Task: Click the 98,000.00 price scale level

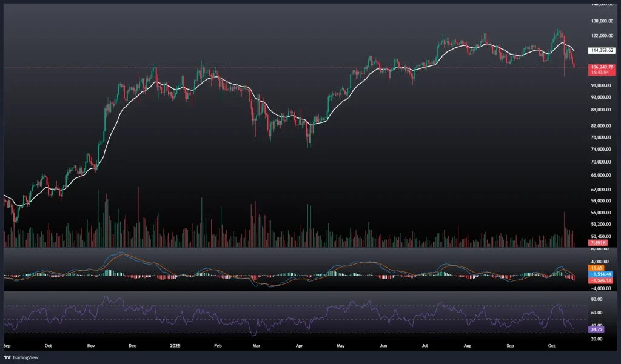Action: click(601, 85)
